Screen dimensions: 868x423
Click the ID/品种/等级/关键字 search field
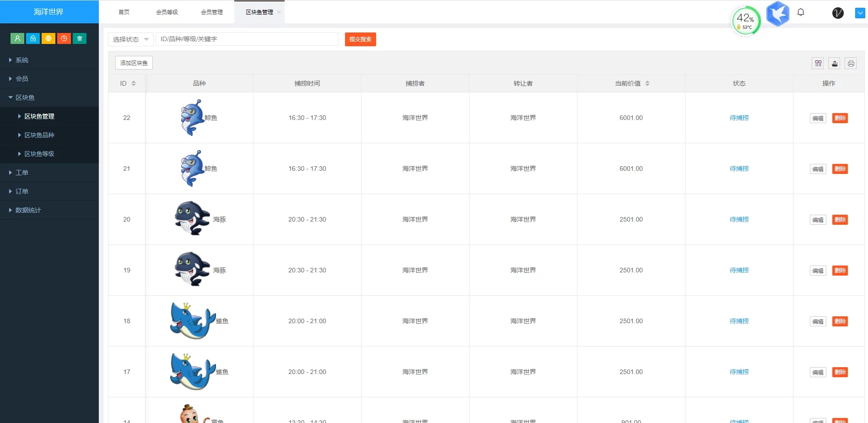[247, 39]
